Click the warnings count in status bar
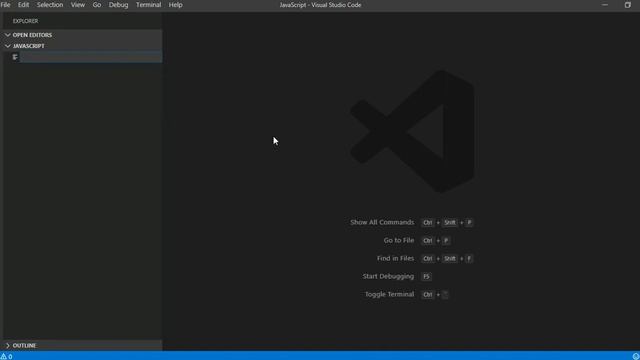Image resolution: width=640 pixels, height=360 pixels. (x=7, y=356)
